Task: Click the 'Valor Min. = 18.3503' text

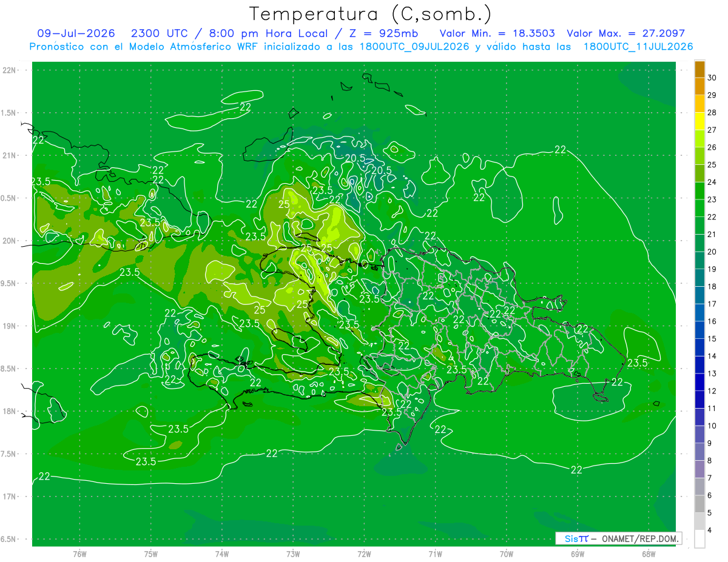Action: coord(497,33)
